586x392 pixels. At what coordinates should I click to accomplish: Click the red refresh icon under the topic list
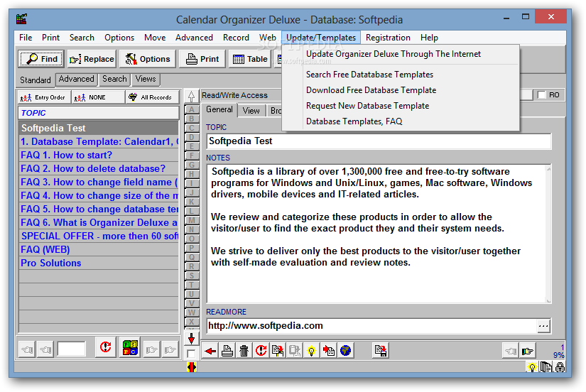click(106, 348)
